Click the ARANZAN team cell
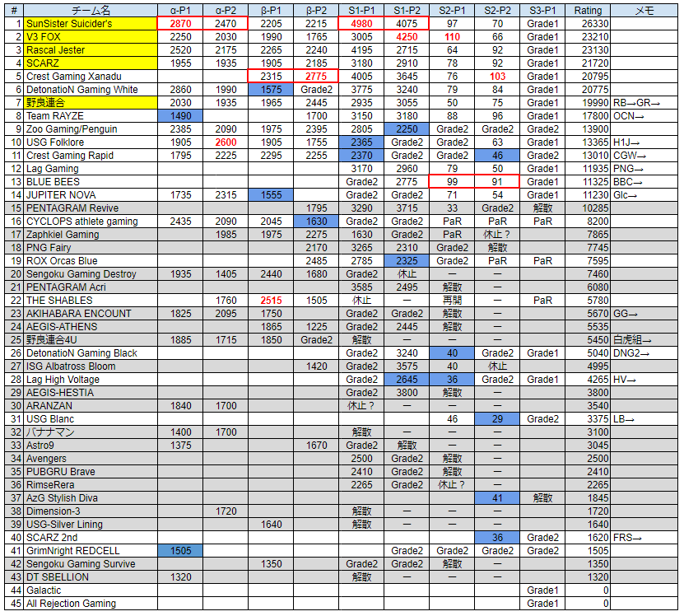This screenshot has height=616, width=684. 91,405
